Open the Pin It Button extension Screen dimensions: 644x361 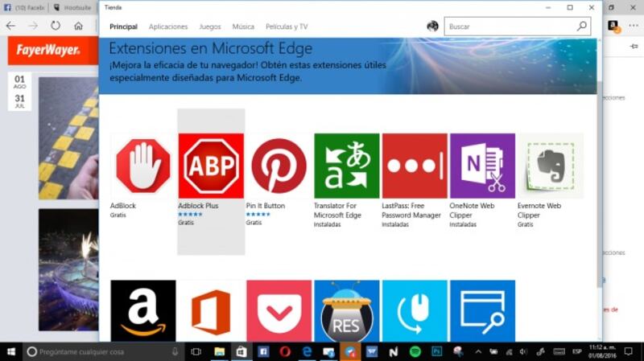coord(279,166)
